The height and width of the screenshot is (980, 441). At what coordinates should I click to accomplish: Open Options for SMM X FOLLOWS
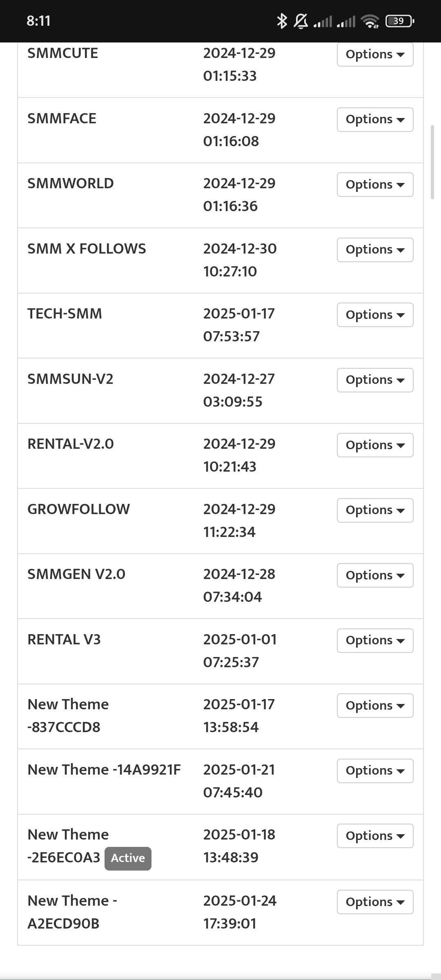(x=375, y=250)
